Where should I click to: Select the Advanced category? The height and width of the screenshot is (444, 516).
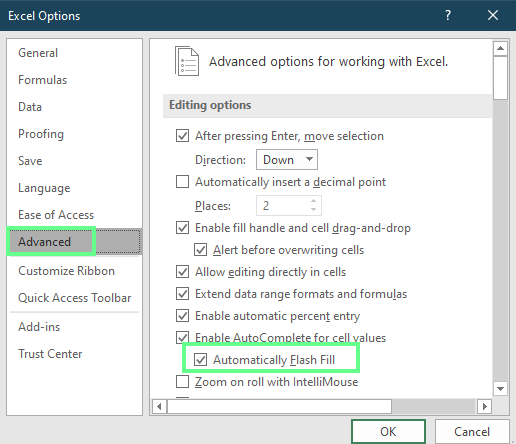coord(74,242)
